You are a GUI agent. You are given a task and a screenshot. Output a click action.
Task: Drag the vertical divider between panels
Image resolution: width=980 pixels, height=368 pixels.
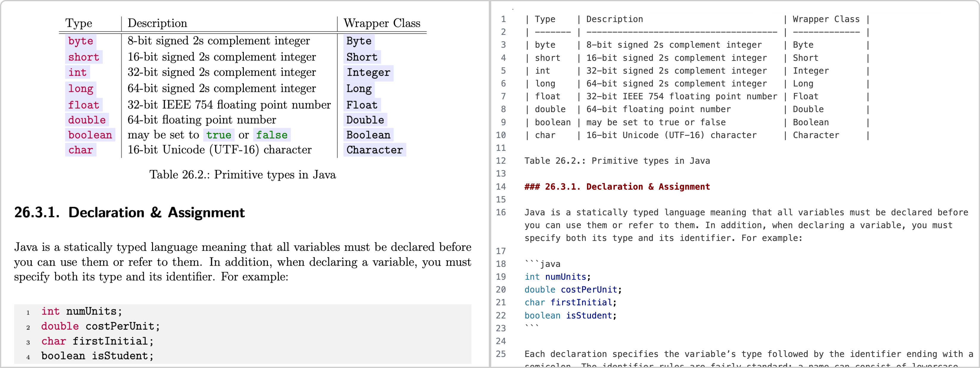click(489, 184)
